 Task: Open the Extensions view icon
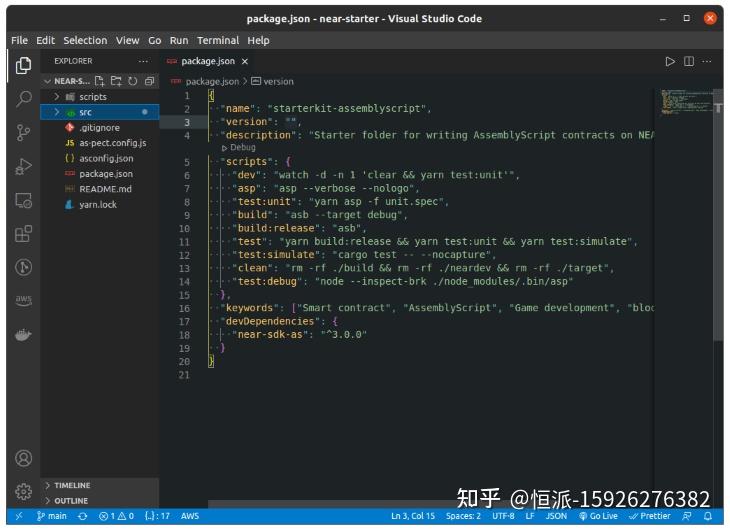coord(23,234)
